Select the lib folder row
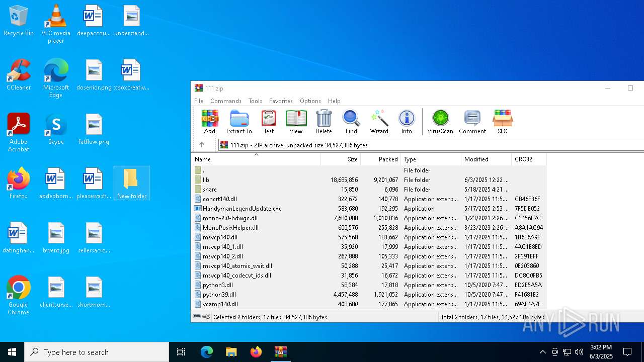 (x=369, y=180)
